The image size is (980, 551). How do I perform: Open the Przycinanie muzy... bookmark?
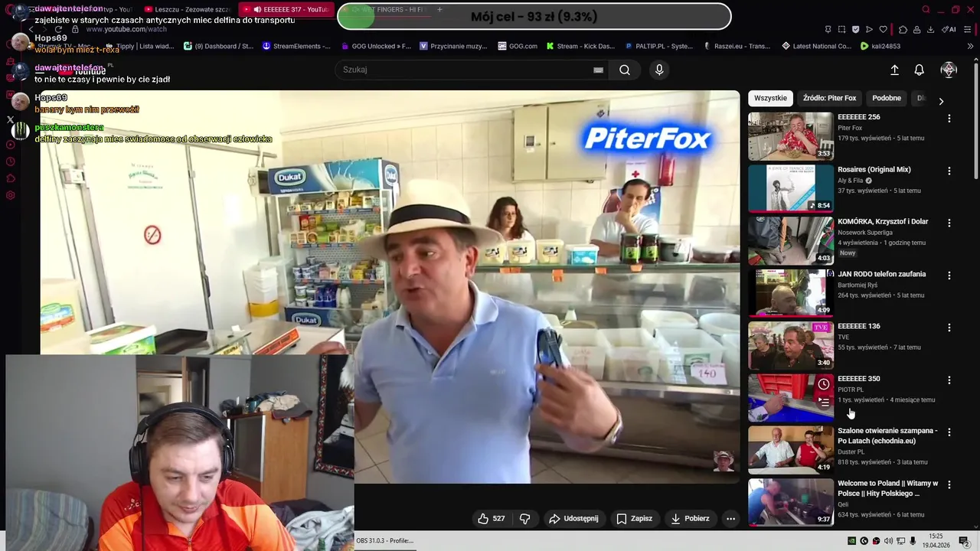[453, 46]
